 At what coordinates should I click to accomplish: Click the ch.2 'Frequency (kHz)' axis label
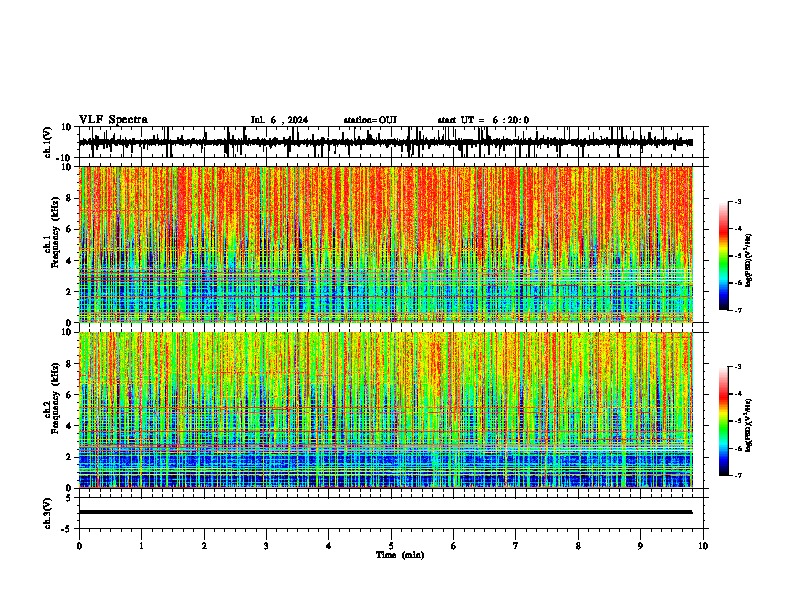tap(56, 398)
